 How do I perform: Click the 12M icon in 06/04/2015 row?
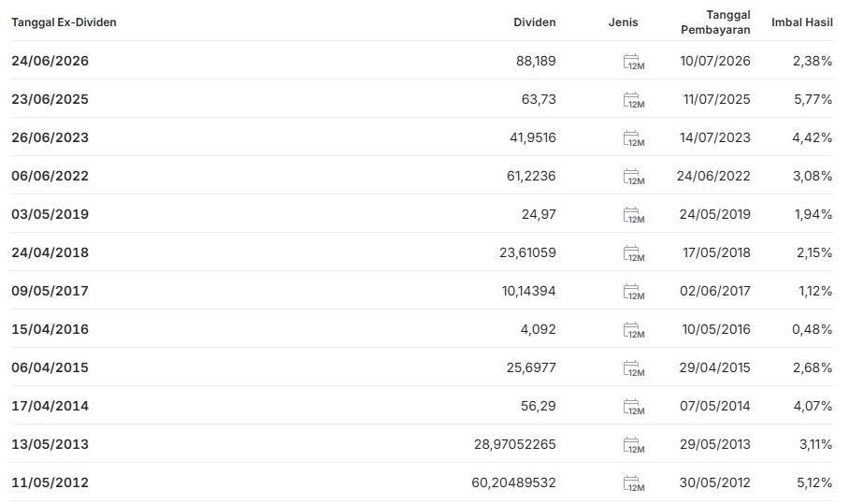pyautogui.click(x=634, y=368)
